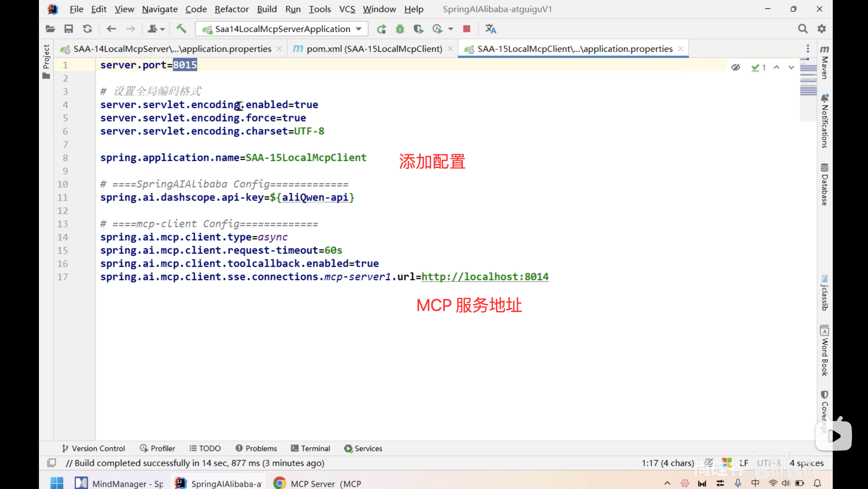Open the VCS menu

347,9
